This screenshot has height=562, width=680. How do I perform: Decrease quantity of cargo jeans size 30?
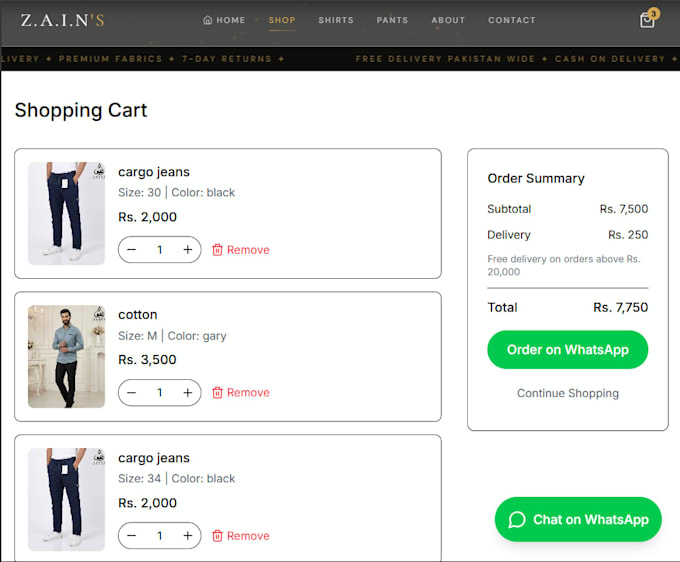point(132,250)
